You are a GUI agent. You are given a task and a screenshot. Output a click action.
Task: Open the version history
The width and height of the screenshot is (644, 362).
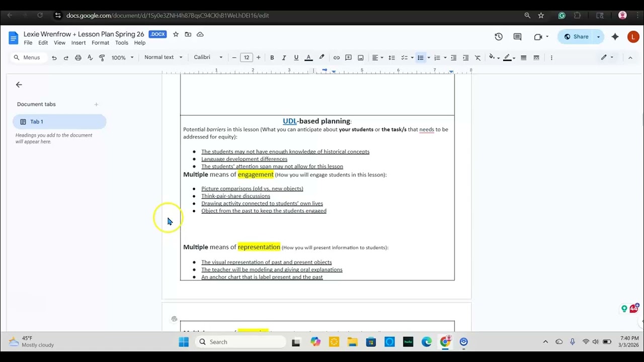coord(499,37)
